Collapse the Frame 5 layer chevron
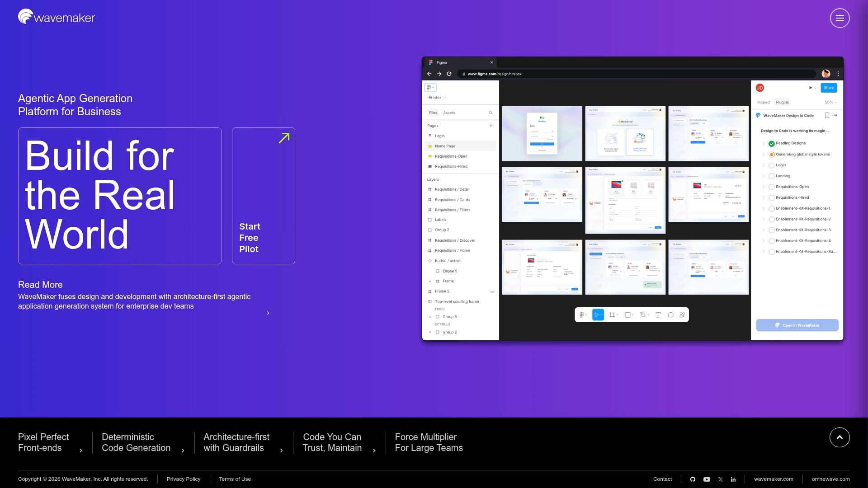The height and width of the screenshot is (488, 868). [x=492, y=292]
